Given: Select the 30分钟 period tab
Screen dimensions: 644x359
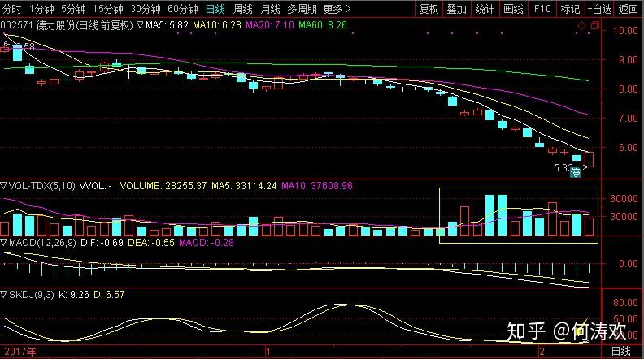Looking at the screenshot, I should pos(146,9).
